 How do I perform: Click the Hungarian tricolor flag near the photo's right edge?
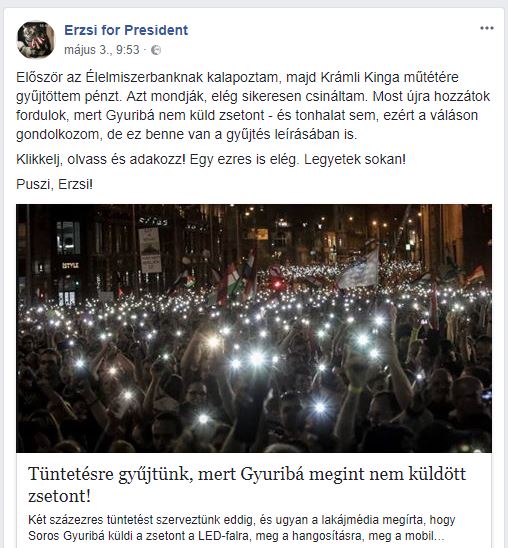pyautogui.click(x=475, y=274)
